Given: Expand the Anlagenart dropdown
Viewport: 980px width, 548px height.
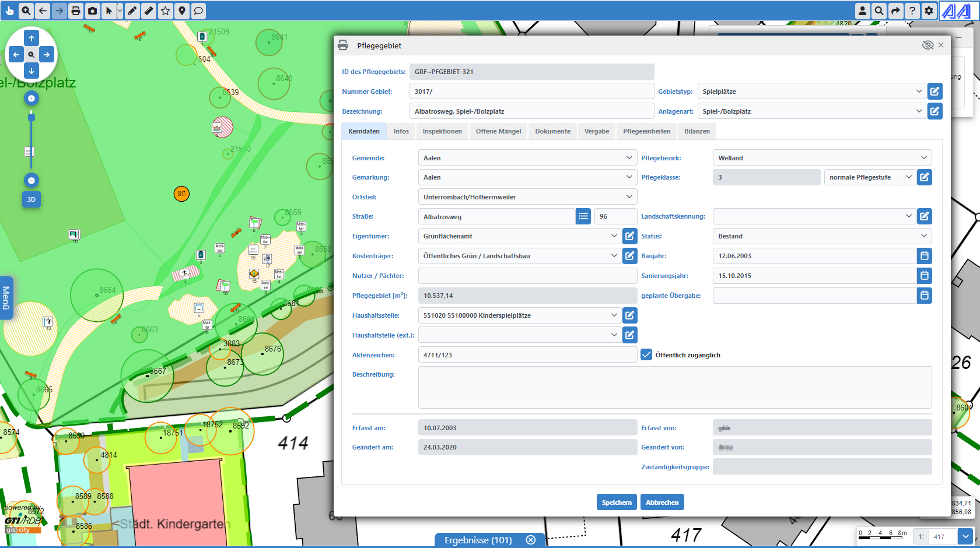Looking at the screenshot, I should [x=919, y=111].
